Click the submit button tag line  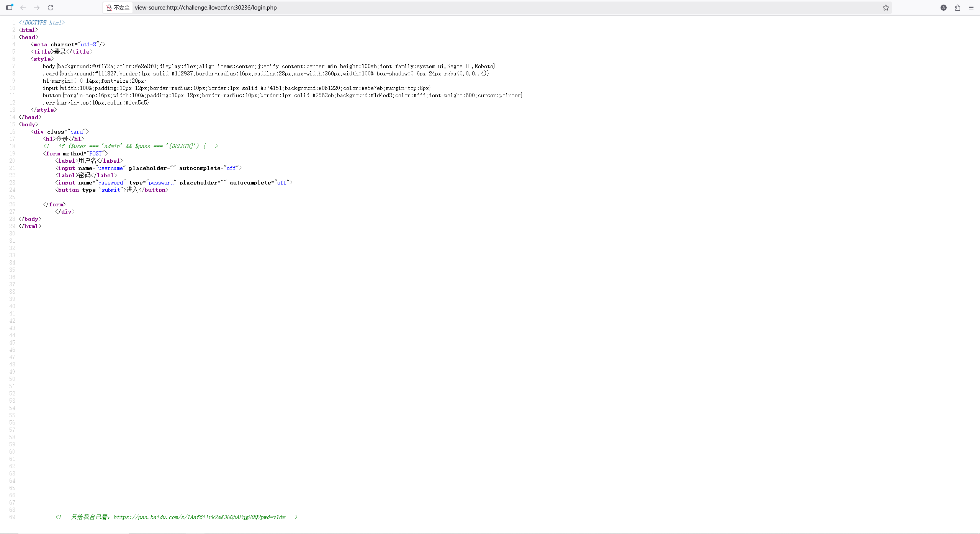point(111,190)
